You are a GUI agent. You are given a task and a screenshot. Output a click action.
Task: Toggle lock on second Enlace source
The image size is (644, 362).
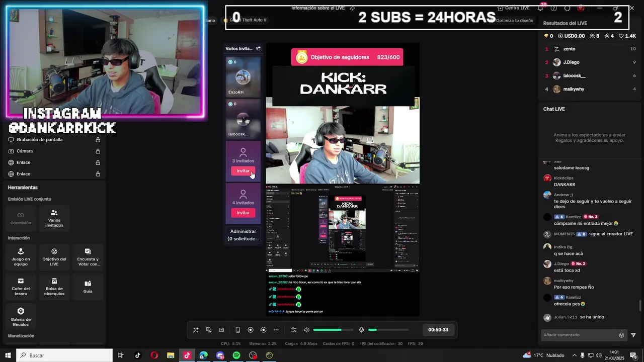pyautogui.click(x=98, y=173)
